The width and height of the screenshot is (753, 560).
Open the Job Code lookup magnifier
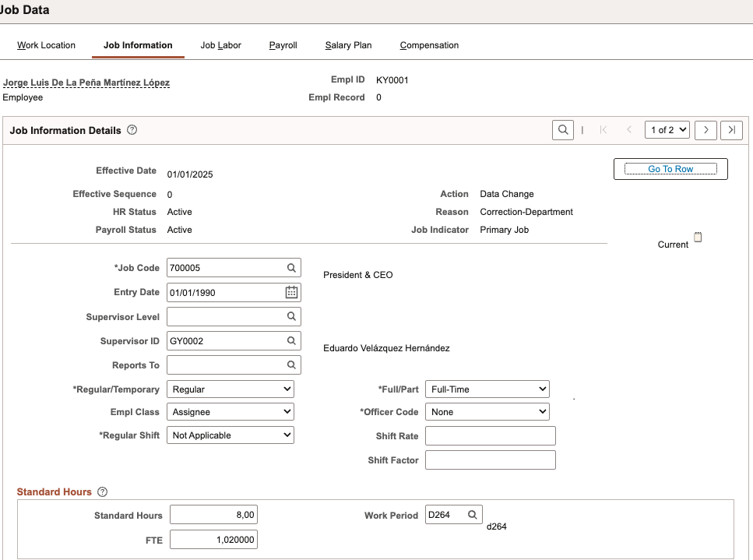coord(291,268)
